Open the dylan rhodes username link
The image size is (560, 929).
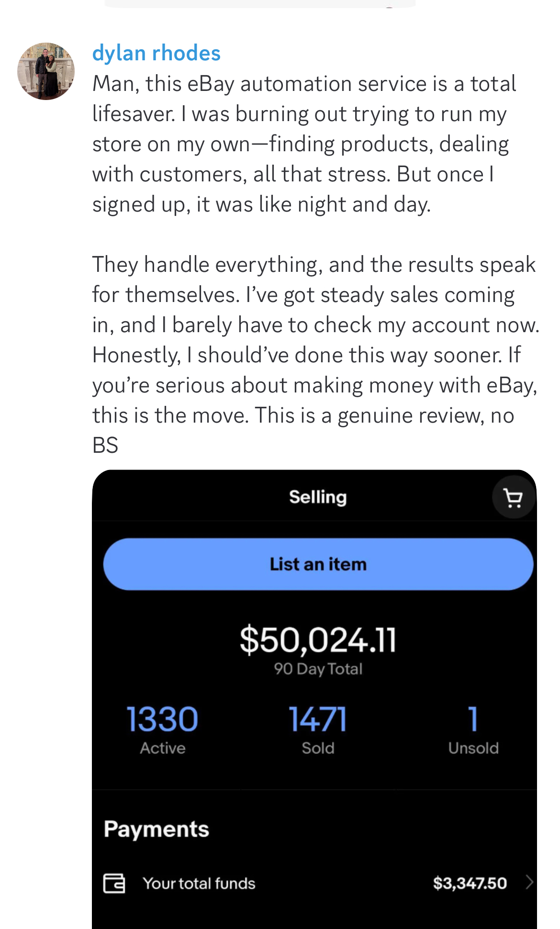[156, 53]
